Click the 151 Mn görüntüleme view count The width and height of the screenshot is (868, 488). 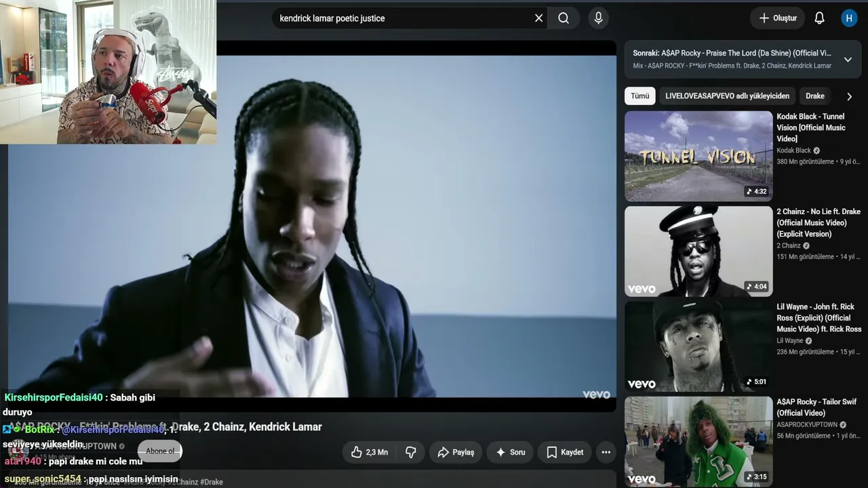point(806,257)
